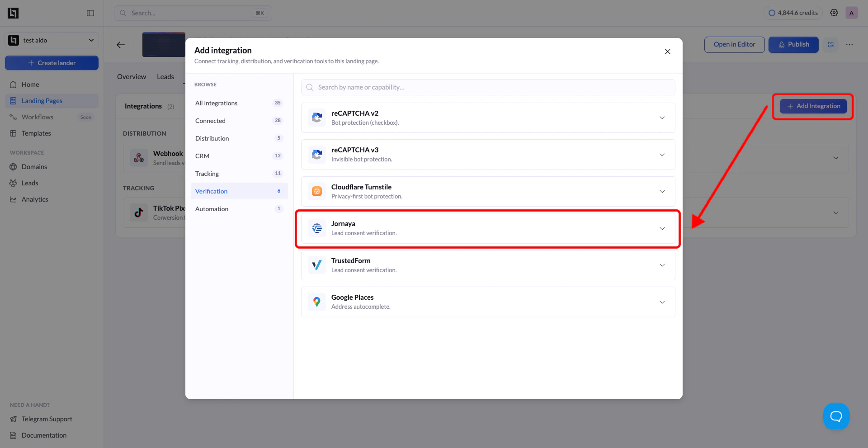Switch to the Overview tab
This screenshot has height=448, width=868.
coord(132,77)
